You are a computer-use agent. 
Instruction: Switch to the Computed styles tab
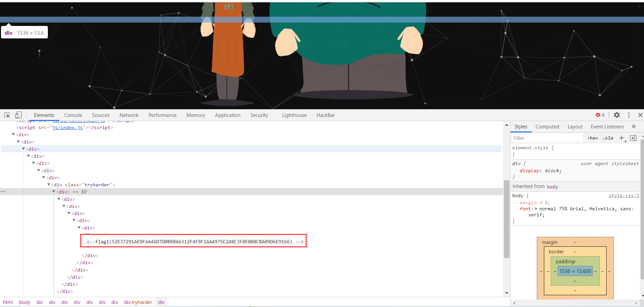547,127
